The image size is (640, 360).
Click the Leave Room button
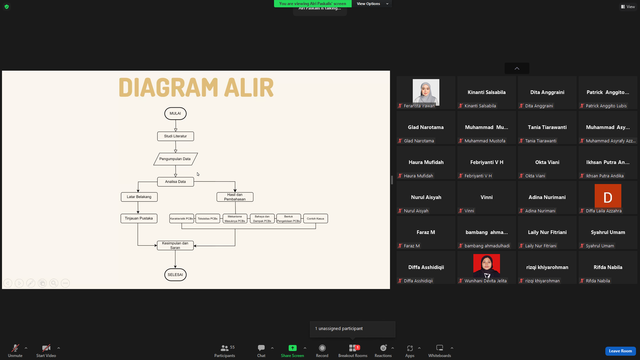(x=620, y=351)
